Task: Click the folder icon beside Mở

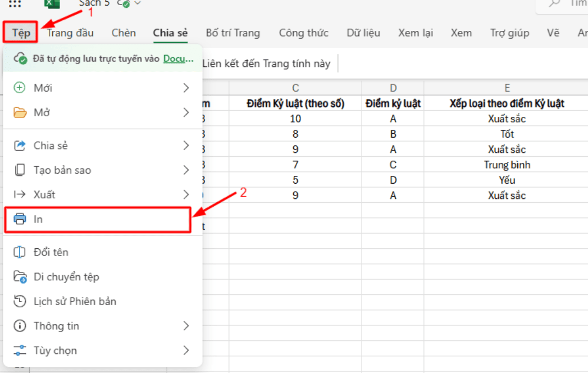Action: pyautogui.click(x=20, y=112)
